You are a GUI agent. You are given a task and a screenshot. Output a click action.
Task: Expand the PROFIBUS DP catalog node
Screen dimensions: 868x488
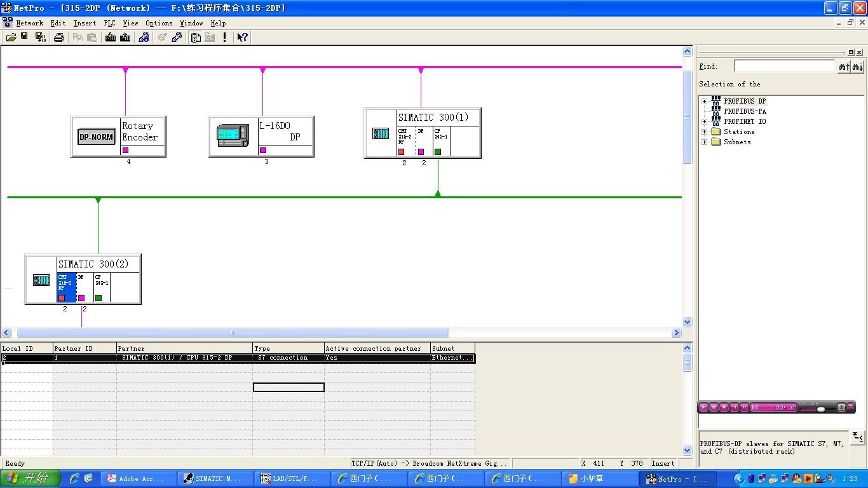(704, 101)
